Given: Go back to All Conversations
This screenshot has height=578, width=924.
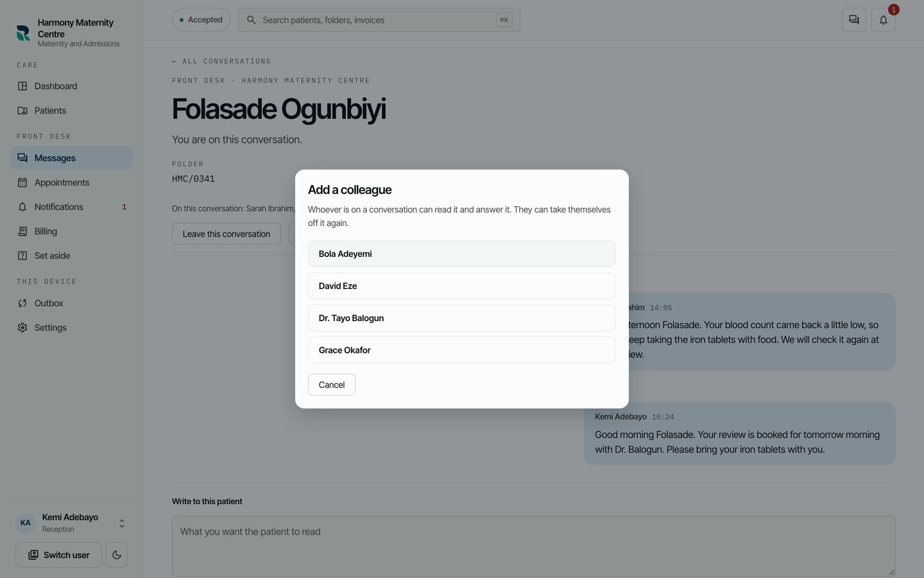Looking at the screenshot, I should click(x=221, y=62).
